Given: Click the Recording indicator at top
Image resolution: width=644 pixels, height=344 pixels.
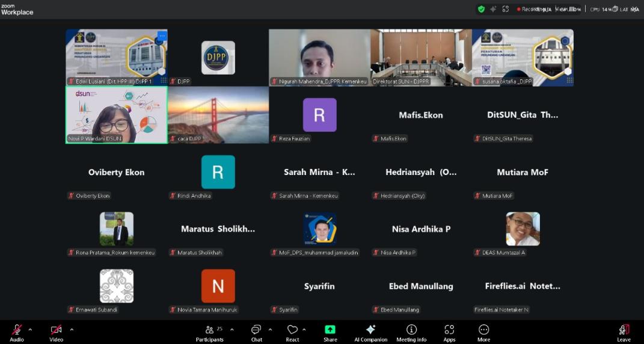Looking at the screenshot, I should click(x=528, y=9).
